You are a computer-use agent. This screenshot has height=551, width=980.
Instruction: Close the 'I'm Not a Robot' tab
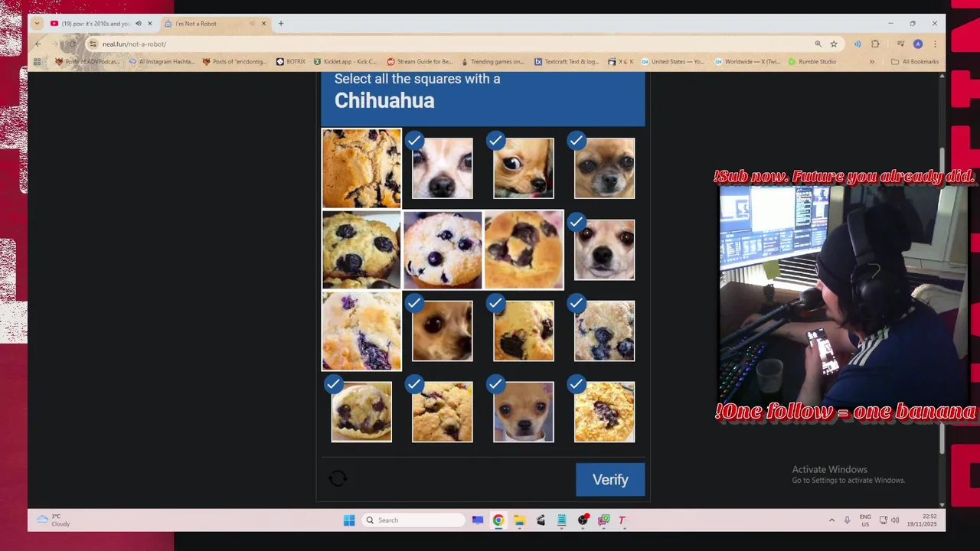[263, 24]
